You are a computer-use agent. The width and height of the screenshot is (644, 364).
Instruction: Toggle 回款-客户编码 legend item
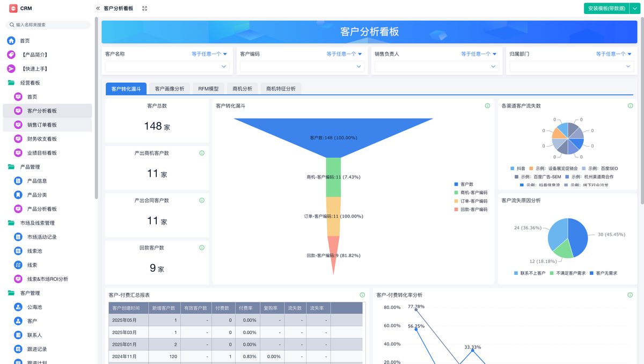point(471,209)
